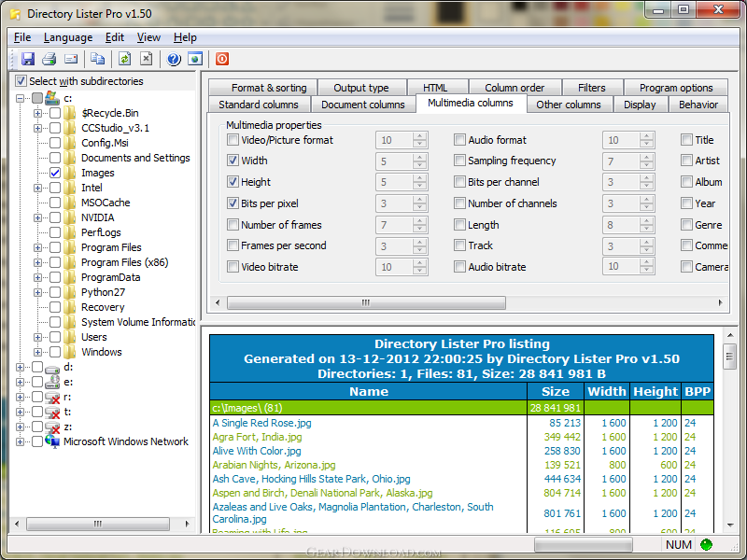Uncheck Bits per pixel checkbox
Image resolution: width=747 pixels, height=560 pixels.
click(233, 203)
